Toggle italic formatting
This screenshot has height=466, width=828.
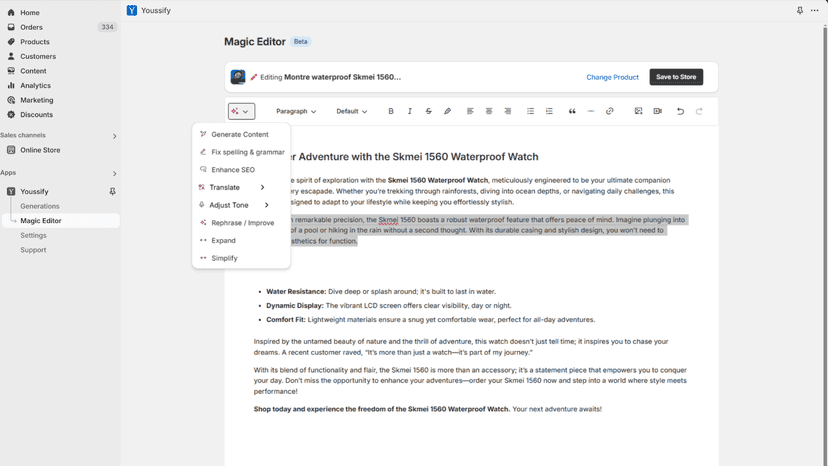410,111
